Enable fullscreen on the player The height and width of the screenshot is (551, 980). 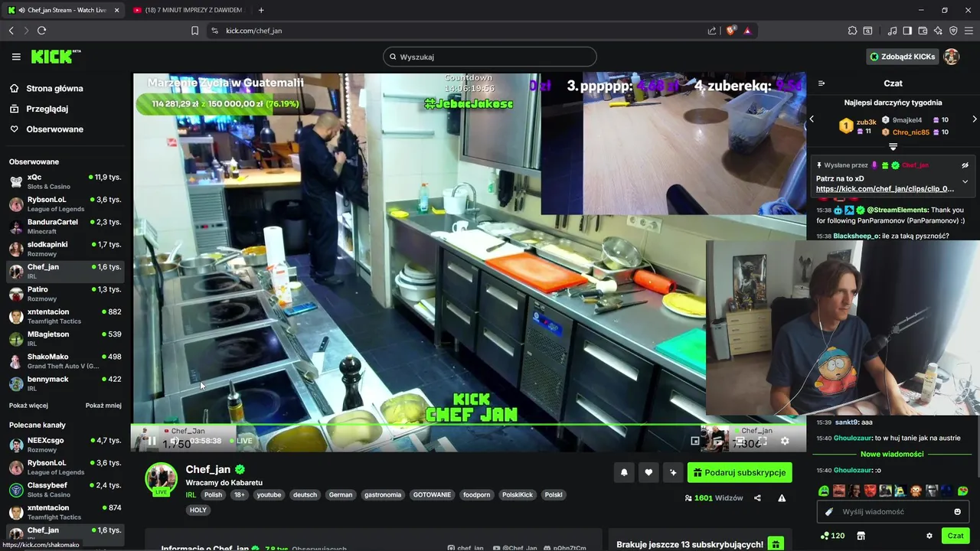pyautogui.click(x=762, y=441)
